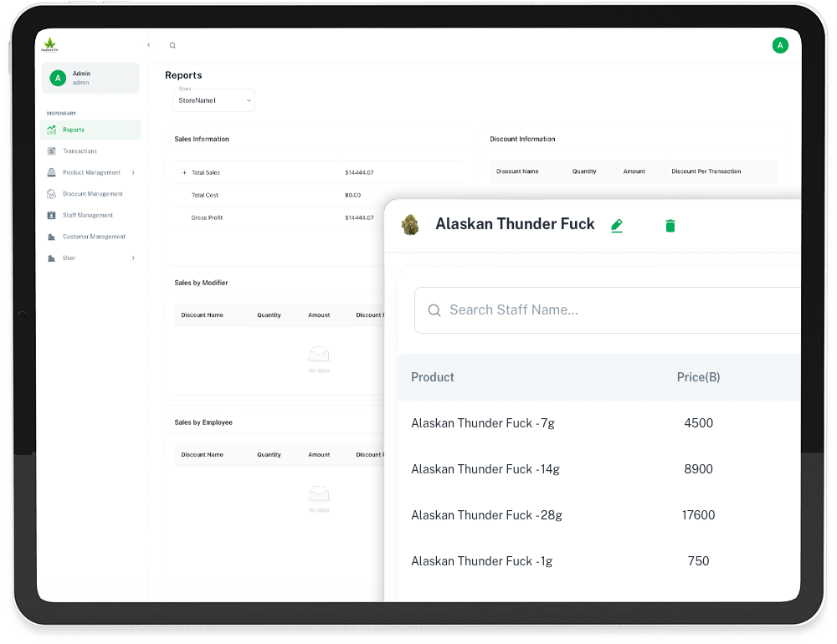Click the product bud thumbnail image
Image resolution: width=837 pixels, height=644 pixels.
pos(410,225)
